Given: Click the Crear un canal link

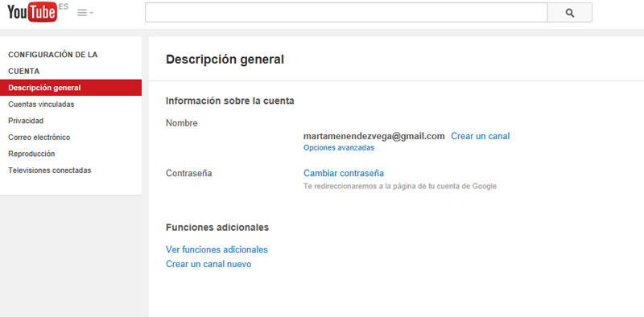Looking at the screenshot, I should tap(480, 136).
